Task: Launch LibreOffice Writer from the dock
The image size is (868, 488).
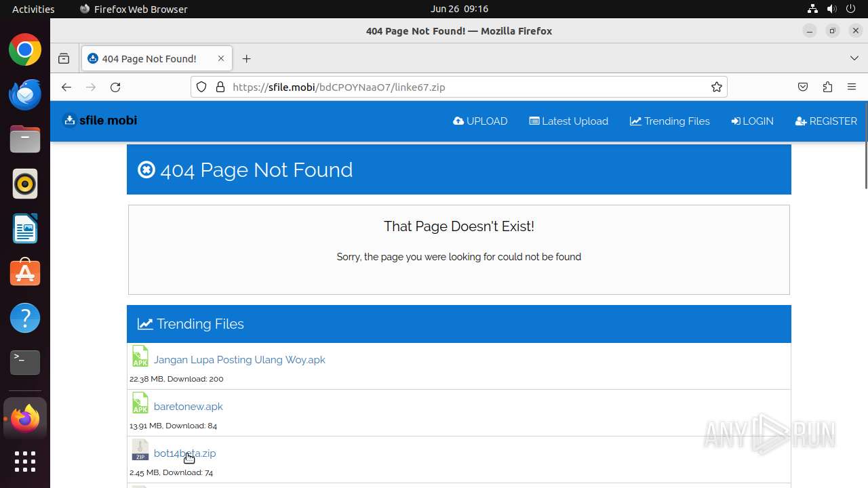Action: [x=25, y=228]
